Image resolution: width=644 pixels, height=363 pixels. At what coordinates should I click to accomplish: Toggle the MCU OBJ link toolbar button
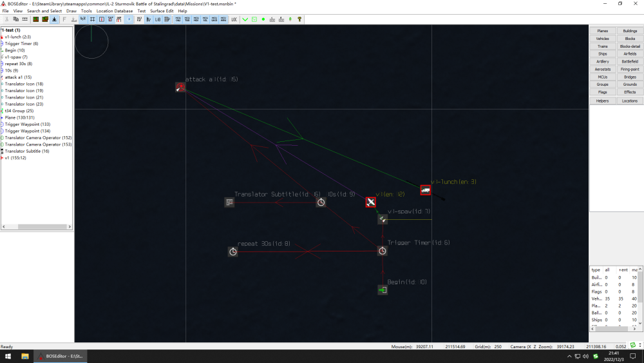178,19
